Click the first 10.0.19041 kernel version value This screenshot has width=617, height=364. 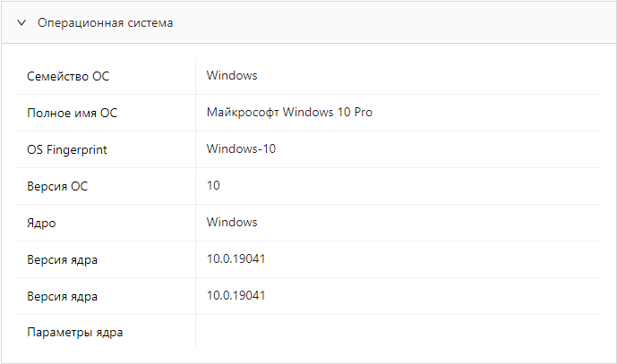(x=236, y=259)
